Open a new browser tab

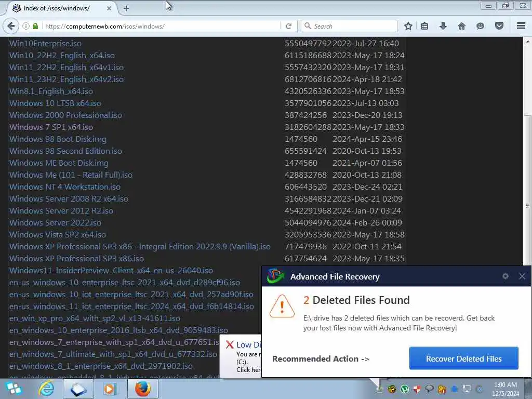(x=126, y=8)
